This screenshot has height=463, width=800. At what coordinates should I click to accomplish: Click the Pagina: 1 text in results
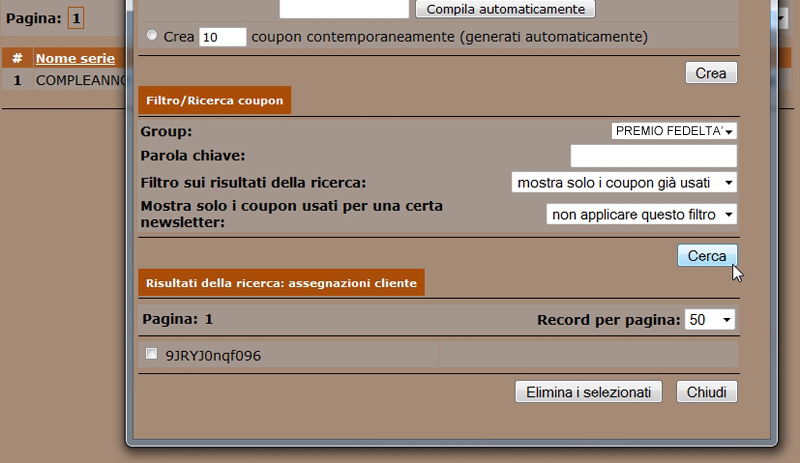[178, 320]
